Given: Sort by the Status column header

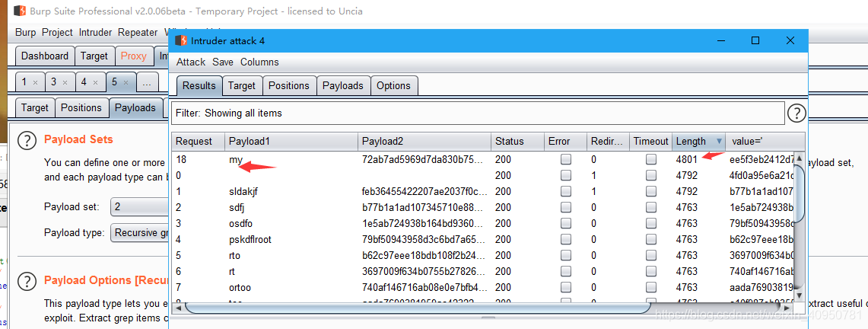Looking at the screenshot, I should (517, 141).
